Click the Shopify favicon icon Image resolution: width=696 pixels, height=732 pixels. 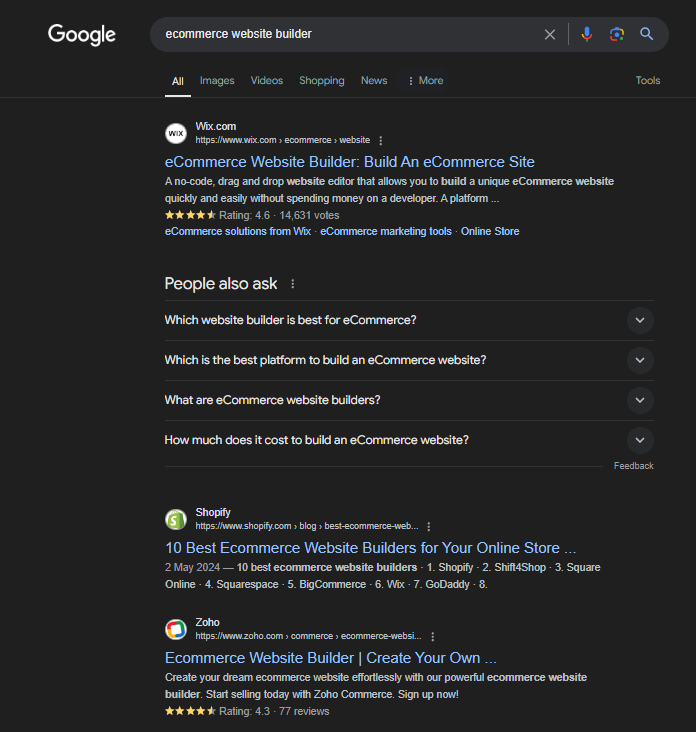coord(176,520)
